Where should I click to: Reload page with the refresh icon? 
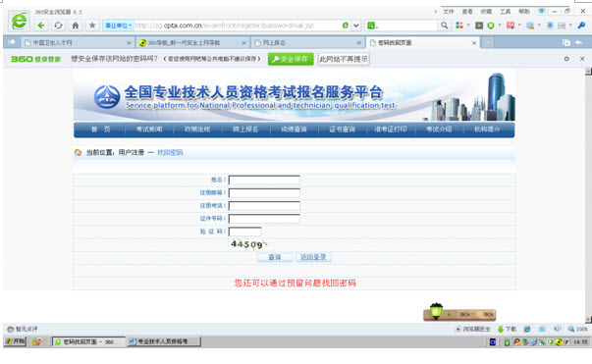point(58,26)
